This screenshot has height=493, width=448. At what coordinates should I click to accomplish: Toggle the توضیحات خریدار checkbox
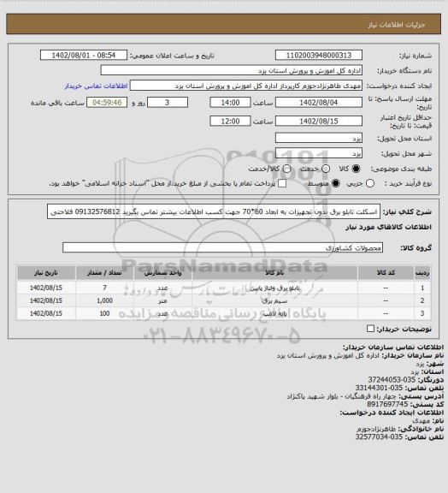pyautogui.click(x=370, y=329)
